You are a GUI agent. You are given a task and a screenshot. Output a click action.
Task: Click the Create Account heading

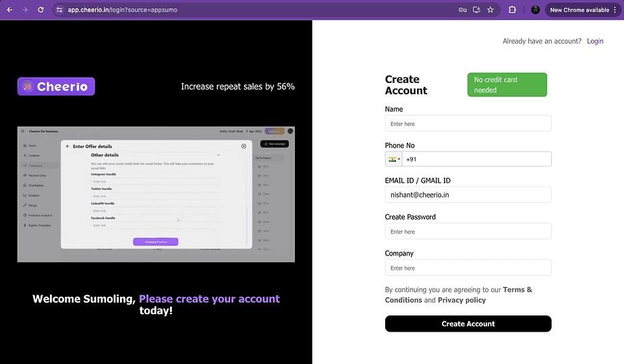(x=406, y=85)
